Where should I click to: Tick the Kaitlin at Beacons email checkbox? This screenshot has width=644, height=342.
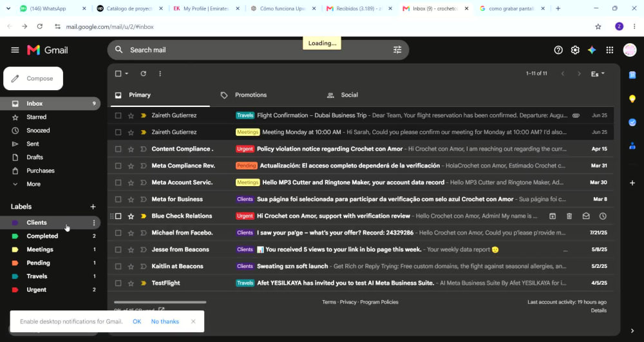coord(118,267)
